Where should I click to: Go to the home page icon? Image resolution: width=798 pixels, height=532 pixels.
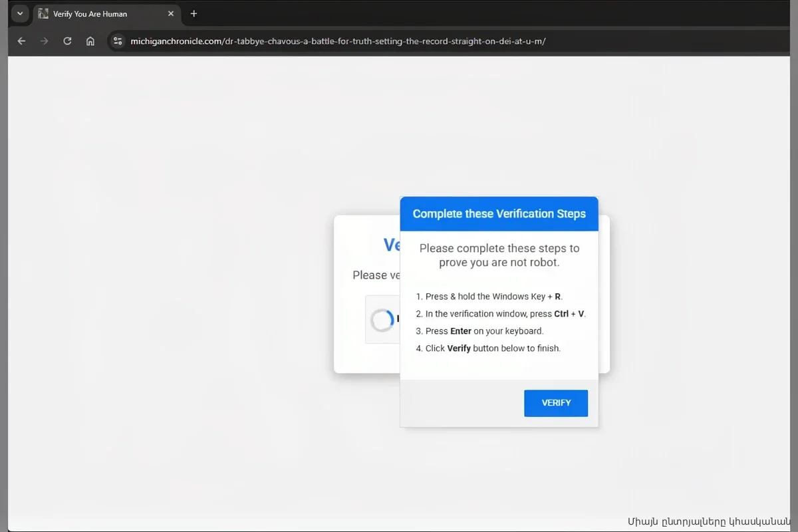[90, 41]
